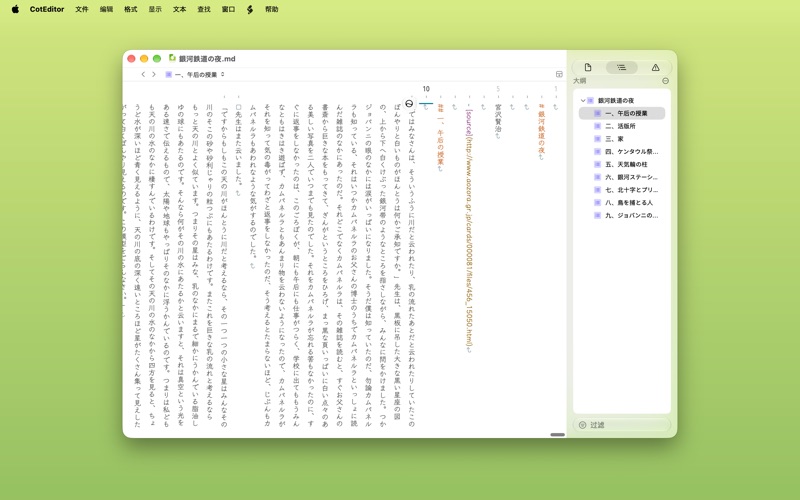This screenshot has width=800, height=500.
Task: Click the horizontal scrollbar thumb in editor
Action: click(x=557, y=435)
